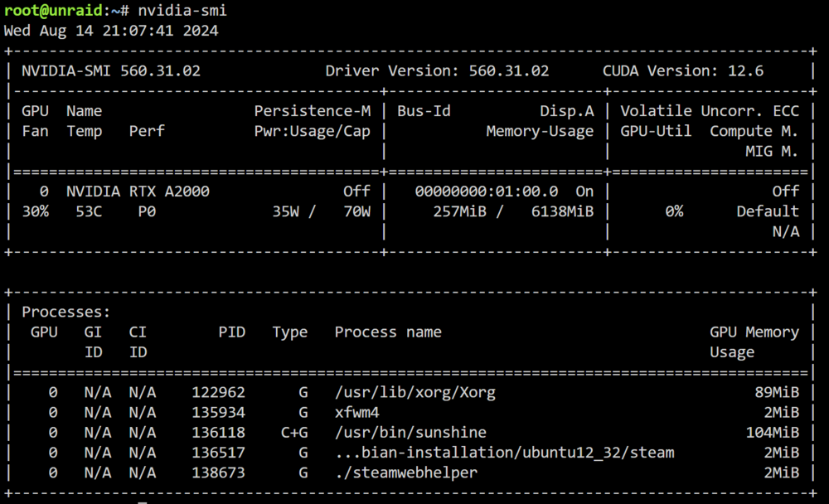829x504 pixels.
Task: Click the timestamp Wed Aug 14 21:07:41 2024
Action: click(111, 31)
